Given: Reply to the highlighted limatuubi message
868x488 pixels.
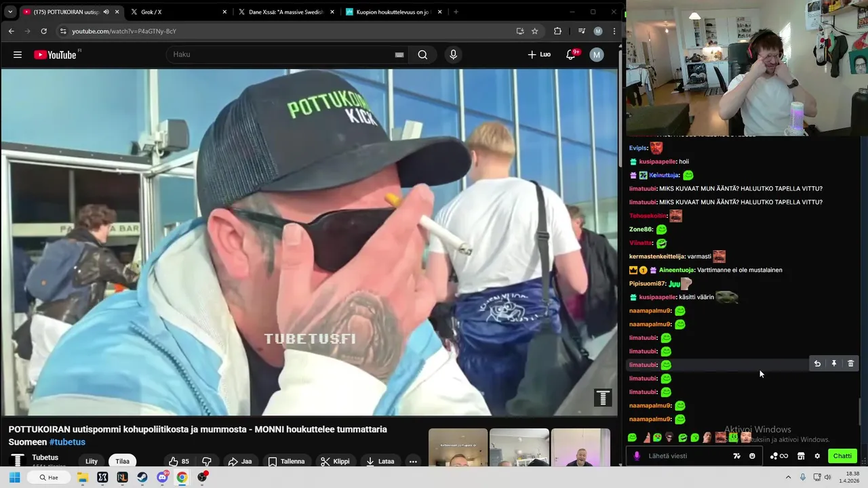Looking at the screenshot, I should (817, 364).
